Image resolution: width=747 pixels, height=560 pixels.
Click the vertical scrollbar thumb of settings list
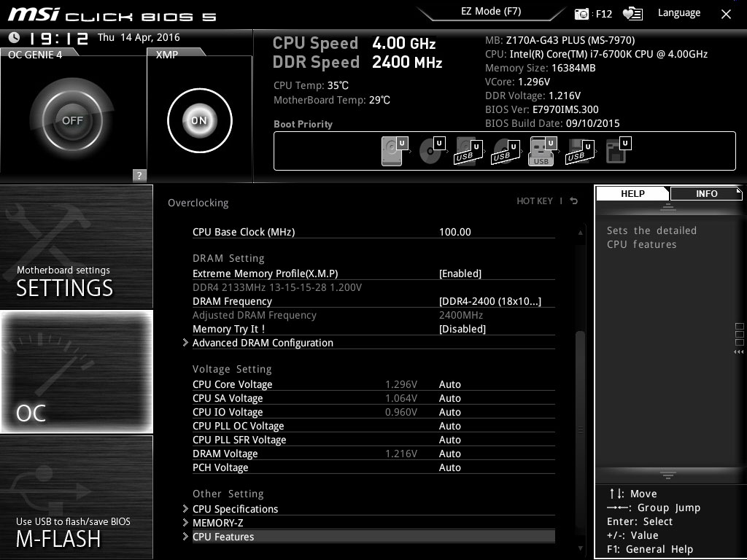(x=580, y=429)
